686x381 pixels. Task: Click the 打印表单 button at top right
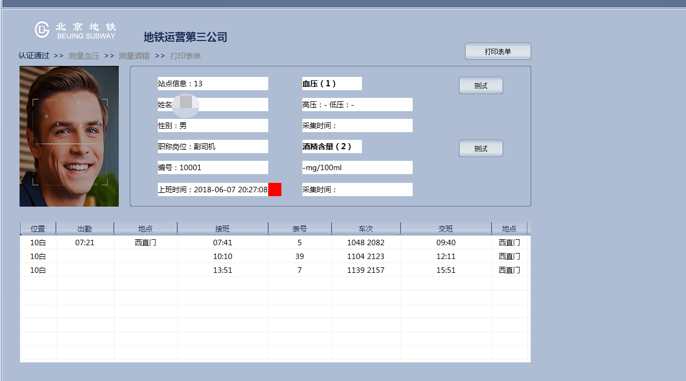498,51
